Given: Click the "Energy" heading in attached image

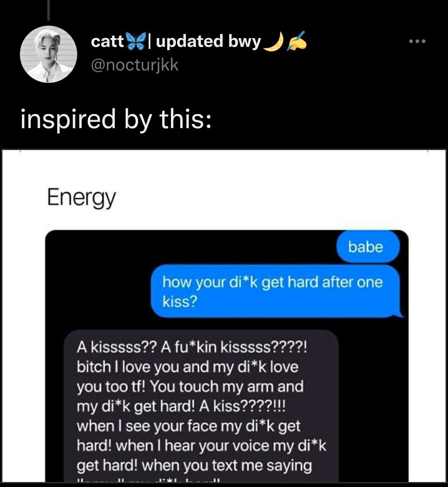Looking at the screenshot, I should click(81, 198).
